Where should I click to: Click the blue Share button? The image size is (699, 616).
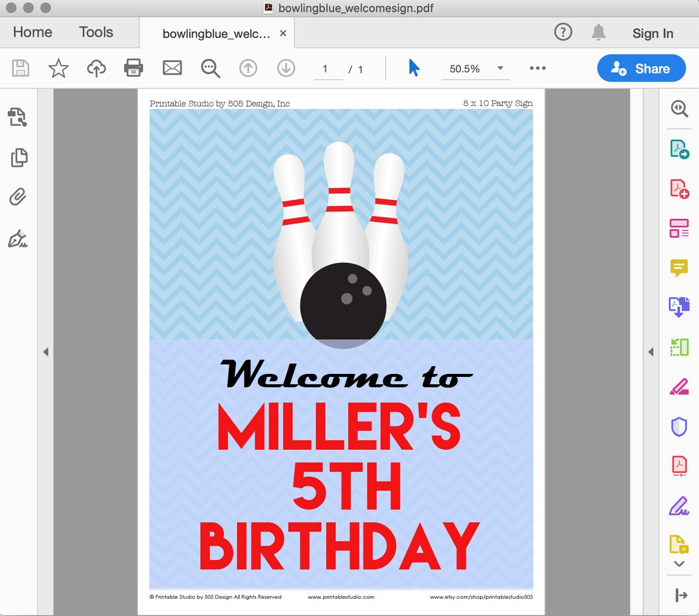click(x=641, y=69)
